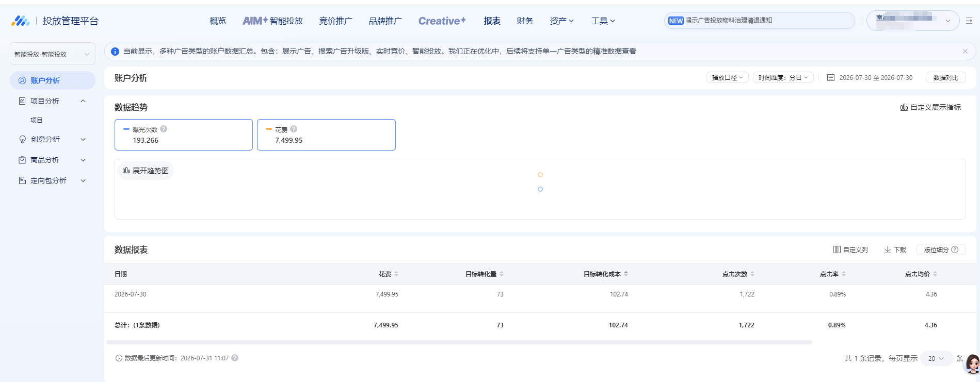This screenshot has height=382, width=980.
Task: Click the 数据对比 button
Action: (945, 77)
